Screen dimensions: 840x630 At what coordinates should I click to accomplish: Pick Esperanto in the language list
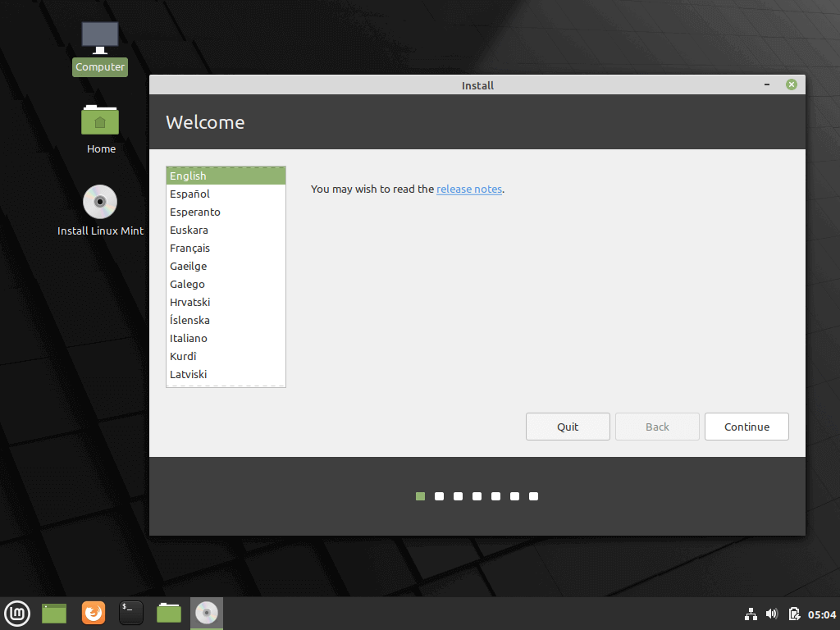click(x=195, y=212)
